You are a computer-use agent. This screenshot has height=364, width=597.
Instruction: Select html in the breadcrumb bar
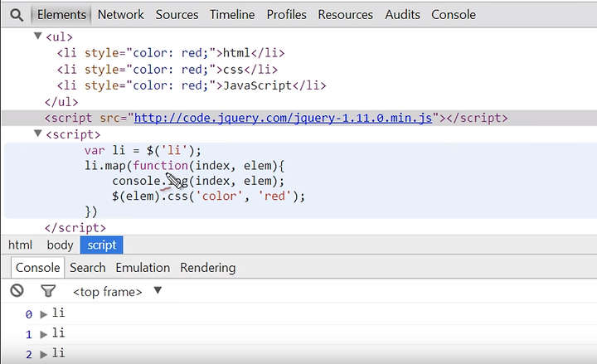20,245
